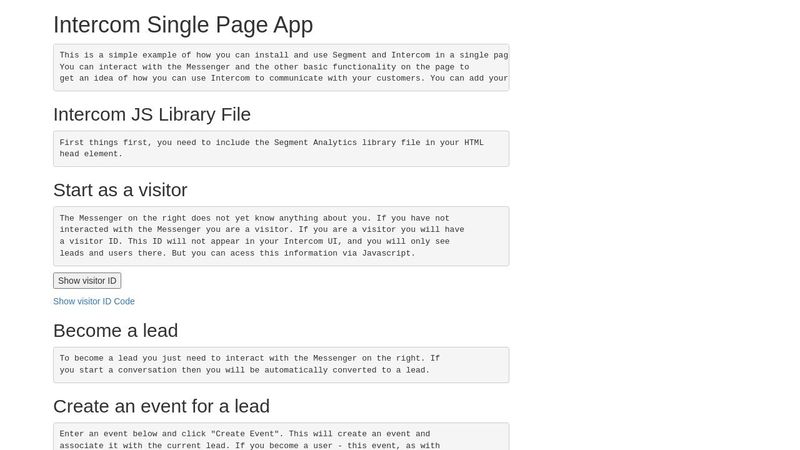The width and height of the screenshot is (800, 450).
Task: Select the Create an event for a lead heading
Action: [x=161, y=406]
